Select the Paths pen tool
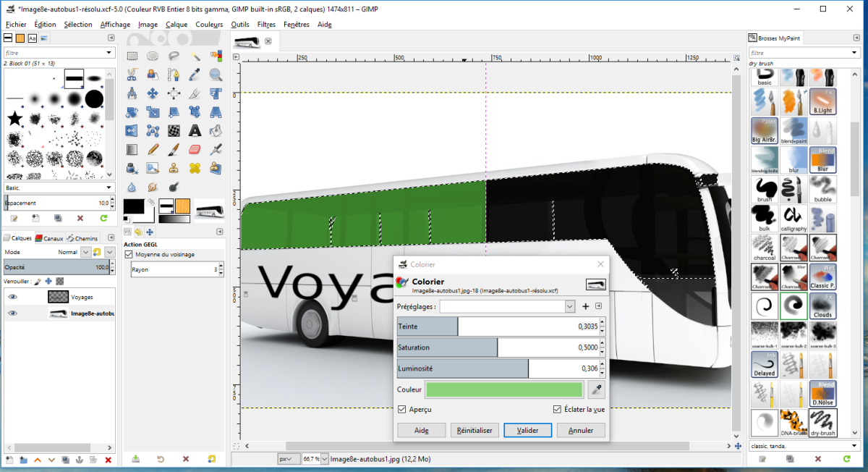This screenshot has width=868, height=472. 174,75
